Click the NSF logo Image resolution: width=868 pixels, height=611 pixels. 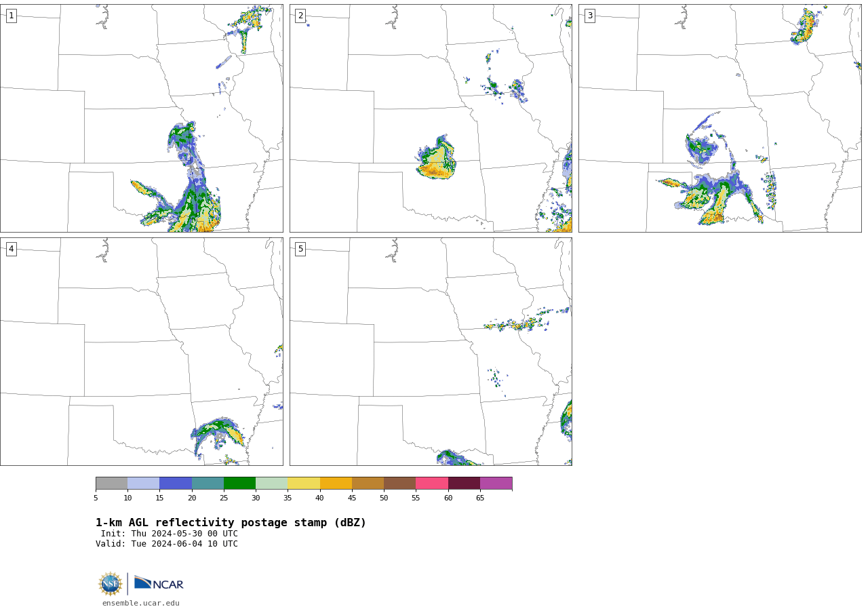pos(111,584)
